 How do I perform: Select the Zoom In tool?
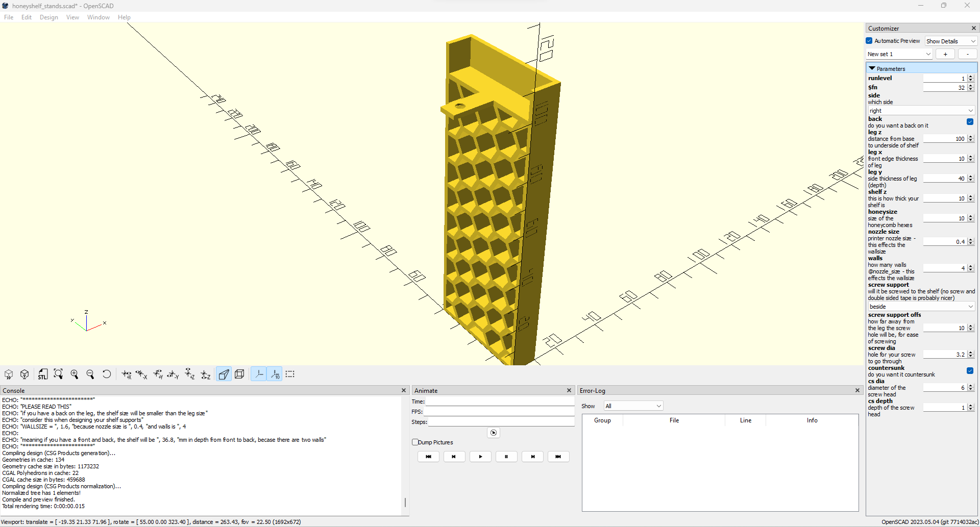(74, 374)
